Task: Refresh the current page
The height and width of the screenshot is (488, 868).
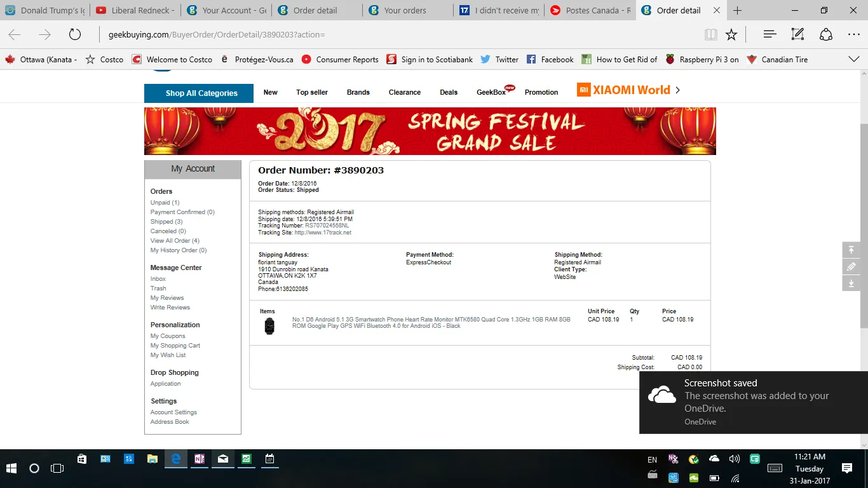Action: pyautogui.click(x=75, y=35)
